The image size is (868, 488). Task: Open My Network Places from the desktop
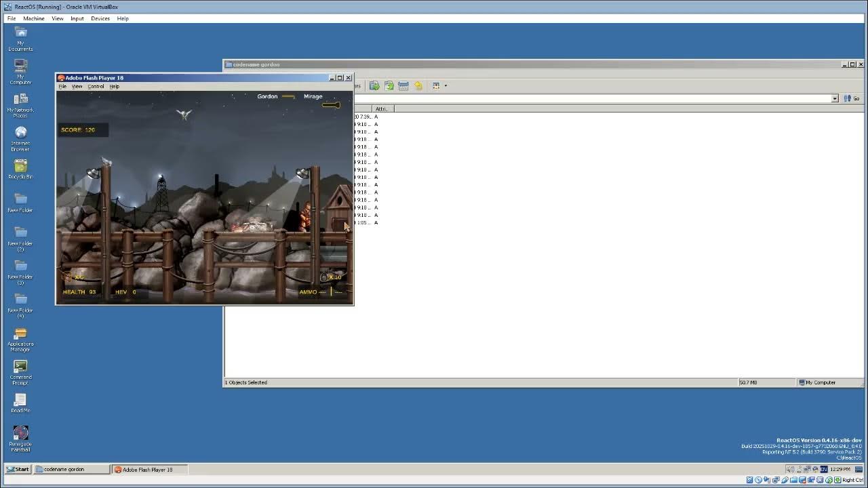click(20, 102)
